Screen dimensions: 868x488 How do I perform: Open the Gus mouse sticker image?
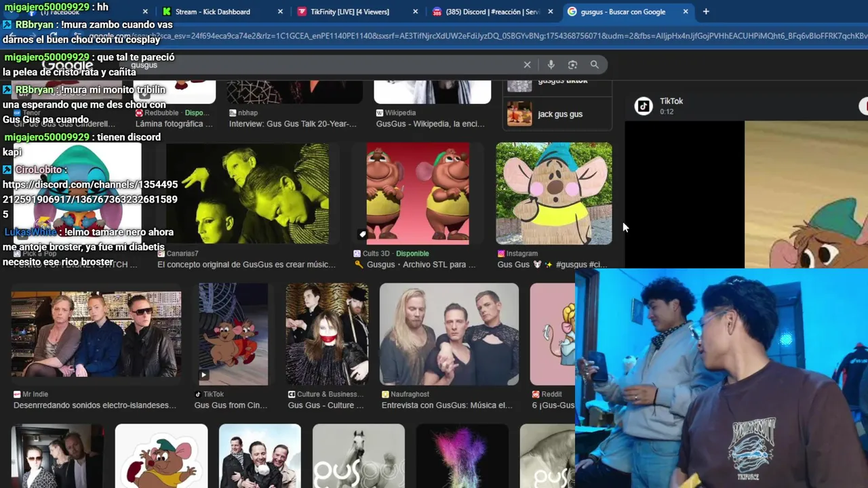tap(161, 456)
